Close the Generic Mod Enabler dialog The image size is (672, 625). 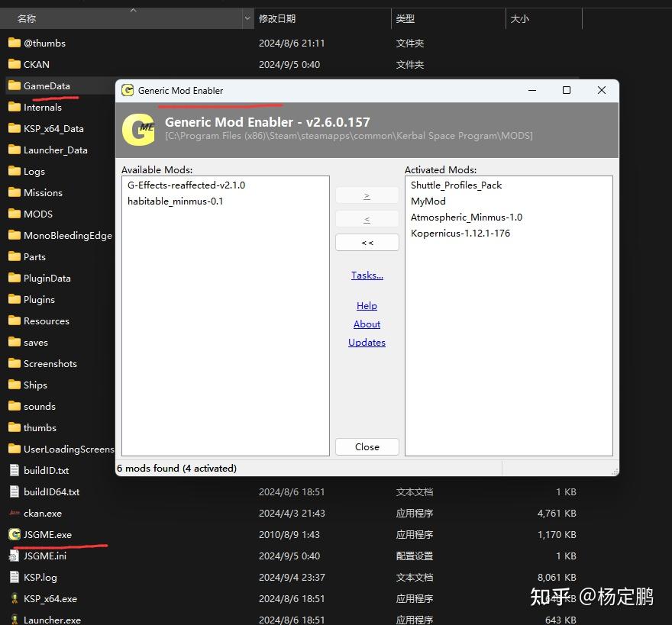[x=367, y=446]
